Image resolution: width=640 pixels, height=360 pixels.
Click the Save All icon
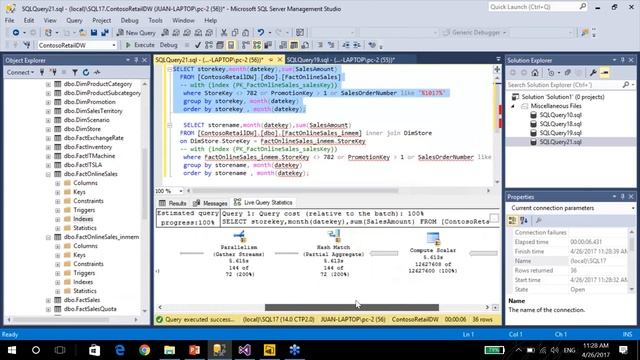105,33
